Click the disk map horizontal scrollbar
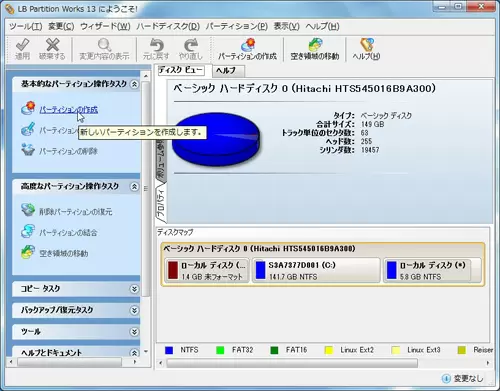The image size is (500, 391). point(292,363)
